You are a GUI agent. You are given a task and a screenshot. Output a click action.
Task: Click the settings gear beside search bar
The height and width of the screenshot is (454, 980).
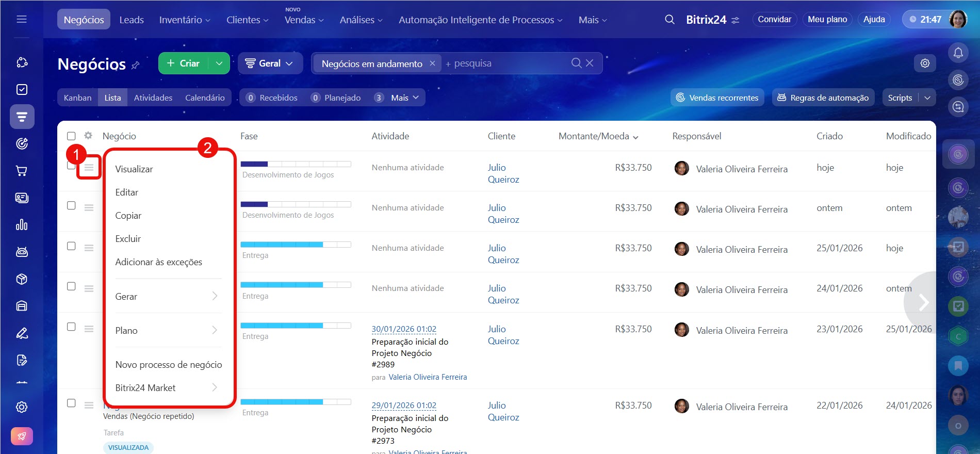coord(925,63)
